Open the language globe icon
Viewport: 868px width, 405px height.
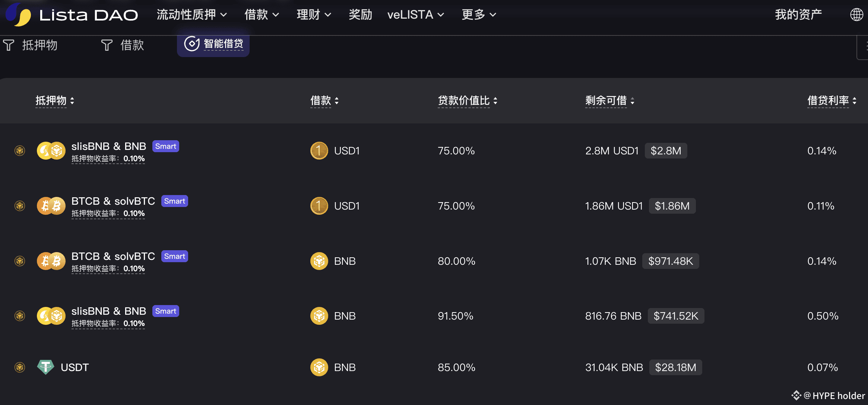pyautogui.click(x=856, y=15)
